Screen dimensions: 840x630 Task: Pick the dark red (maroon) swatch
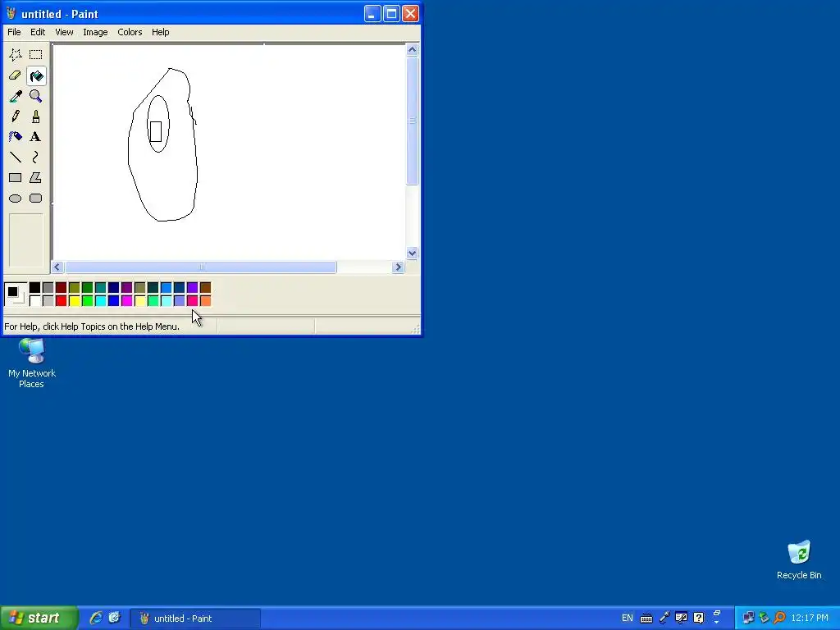tap(61, 288)
